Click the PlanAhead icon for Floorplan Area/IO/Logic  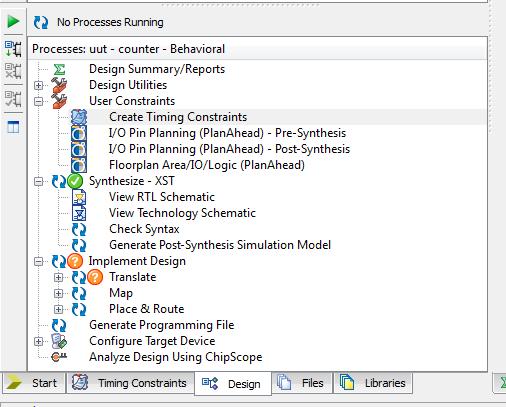click(79, 165)
